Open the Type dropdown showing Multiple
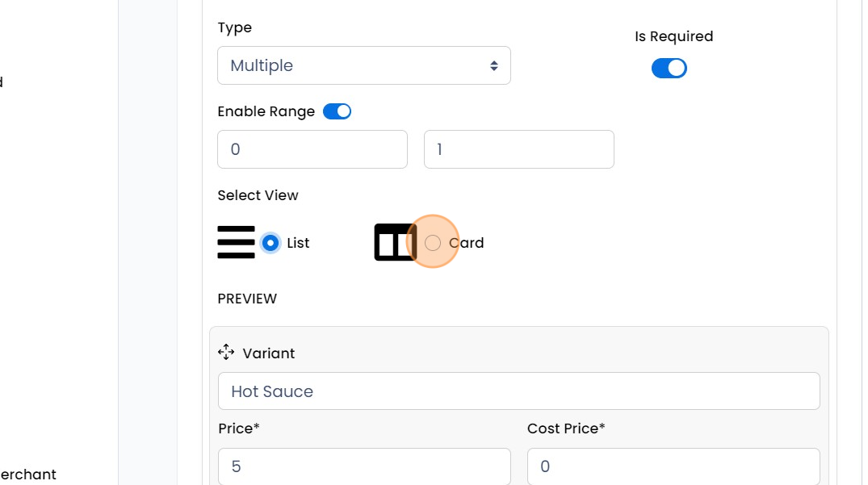 (x=363, y=65)
